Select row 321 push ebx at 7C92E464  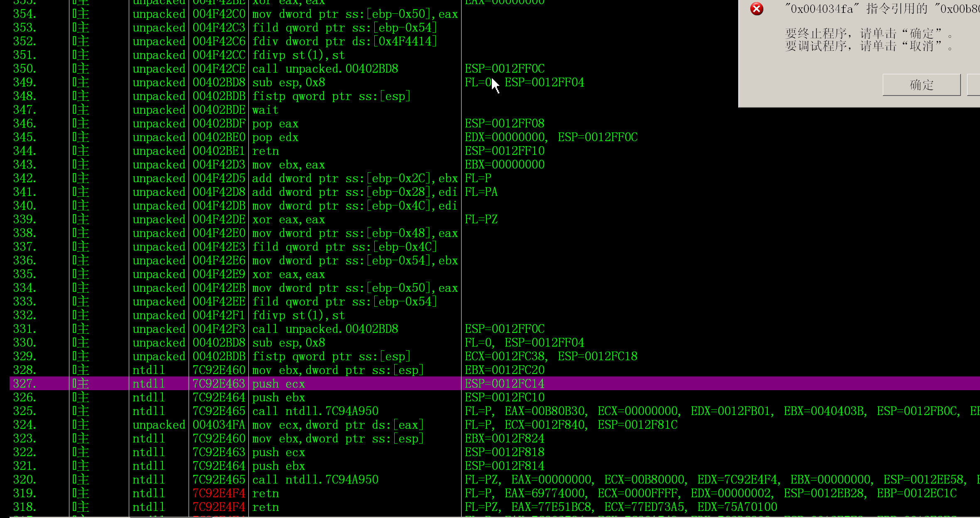494,466
